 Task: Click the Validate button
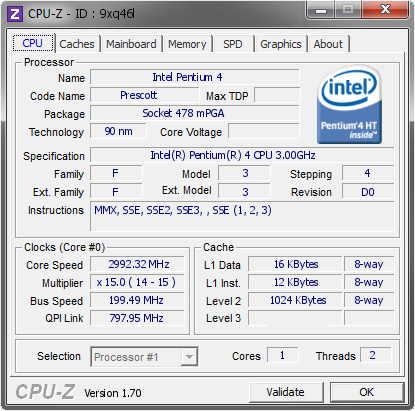286,392
